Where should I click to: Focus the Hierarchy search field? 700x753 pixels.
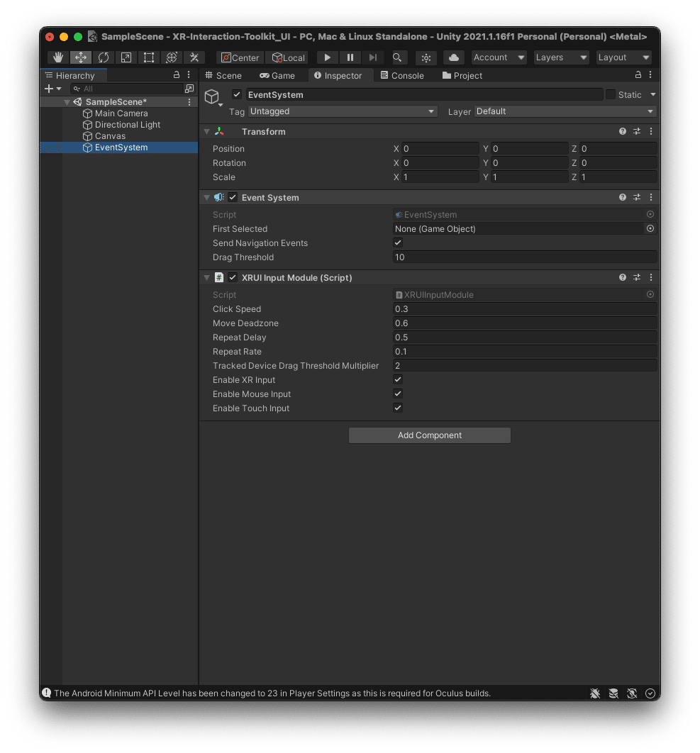click(x=128, y=89)
